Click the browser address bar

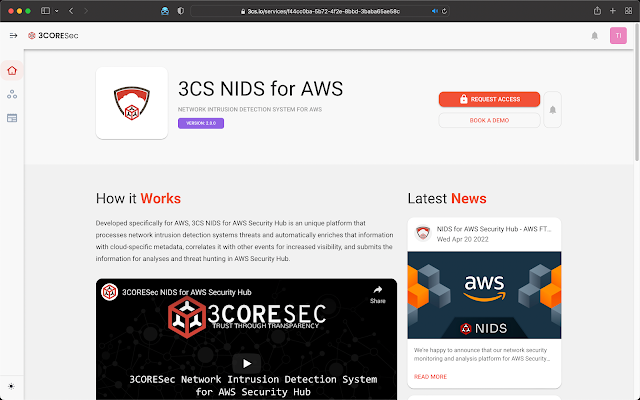point(320,11)
